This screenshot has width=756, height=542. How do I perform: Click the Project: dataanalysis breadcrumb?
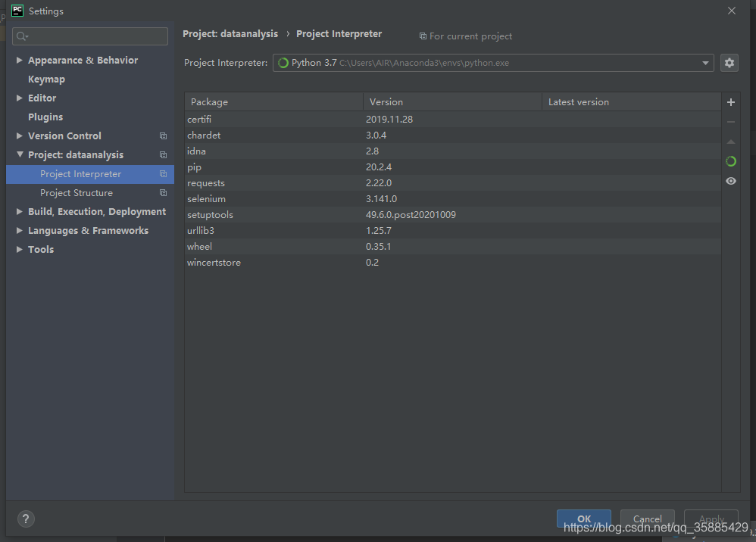tap(230, 34)
